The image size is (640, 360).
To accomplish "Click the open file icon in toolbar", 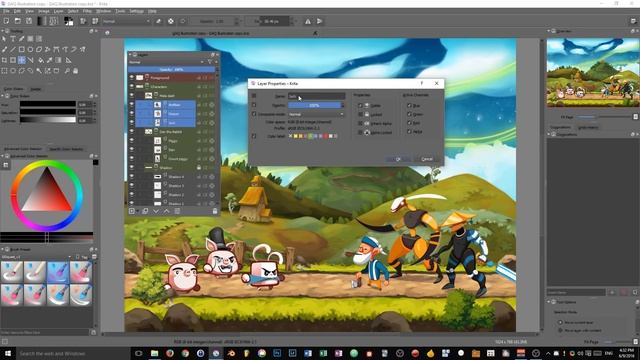I will point(18,21).
